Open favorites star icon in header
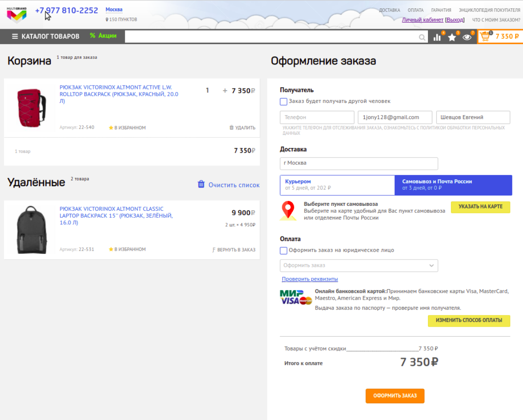This screenshot has width=523, height=420. tap(452, 38)
